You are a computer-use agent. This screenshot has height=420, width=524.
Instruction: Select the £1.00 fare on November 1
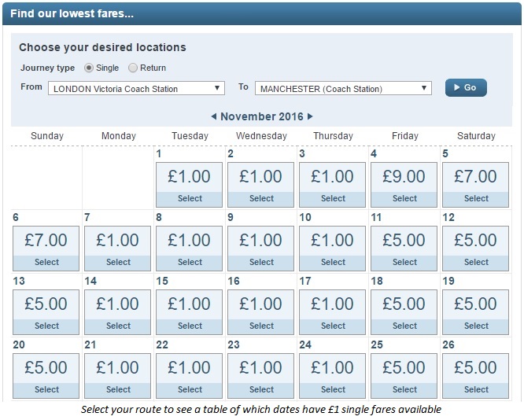click(x=189, y=185)
